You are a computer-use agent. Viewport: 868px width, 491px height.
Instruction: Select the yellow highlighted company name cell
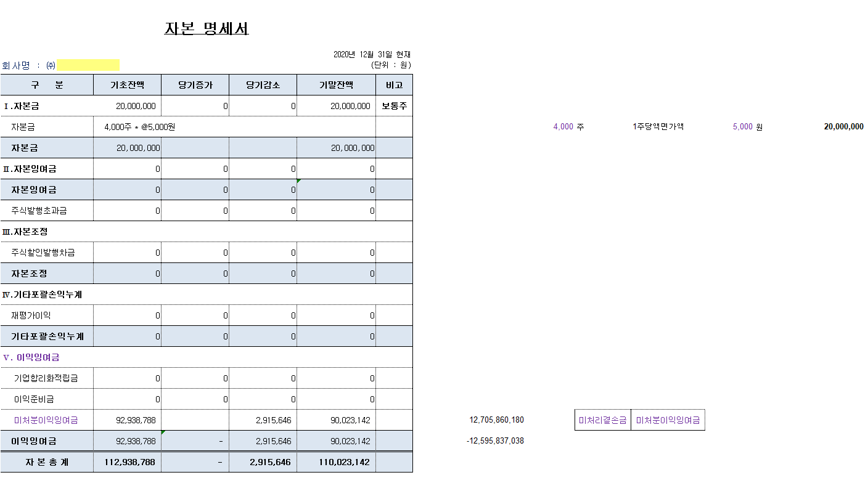point(88,65)
